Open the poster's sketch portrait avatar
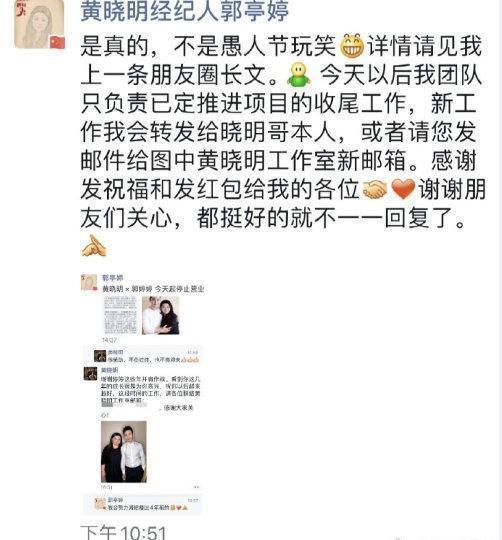This screenshot has width=502, height=540. point(39,24)
